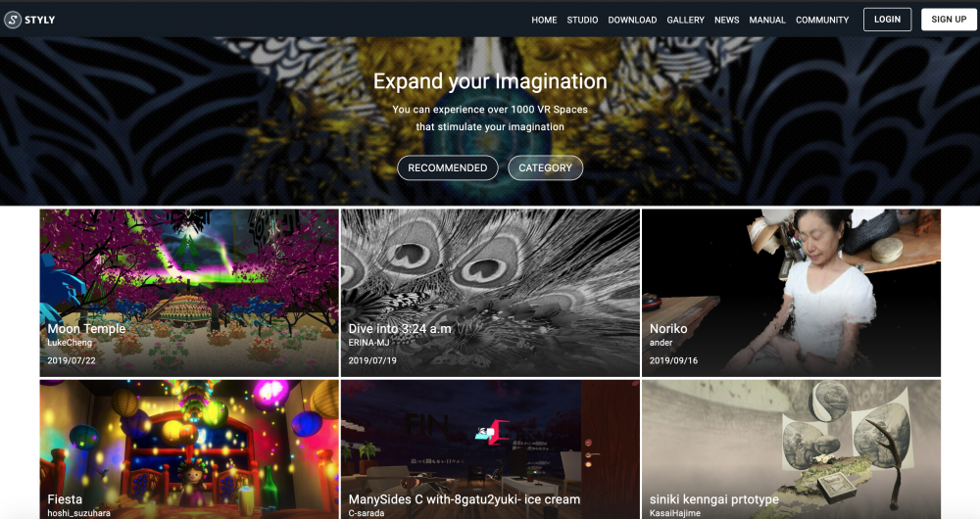Click the SIGN UP button
The height and width of the screenshot is (519, 980).
[948, 20]
